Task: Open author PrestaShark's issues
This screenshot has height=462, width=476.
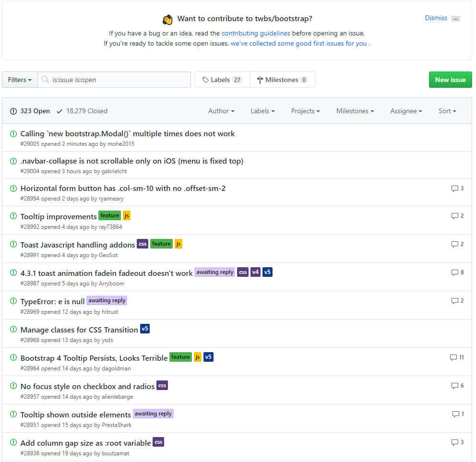Action: pyautogui.click(x=117, y=425)
